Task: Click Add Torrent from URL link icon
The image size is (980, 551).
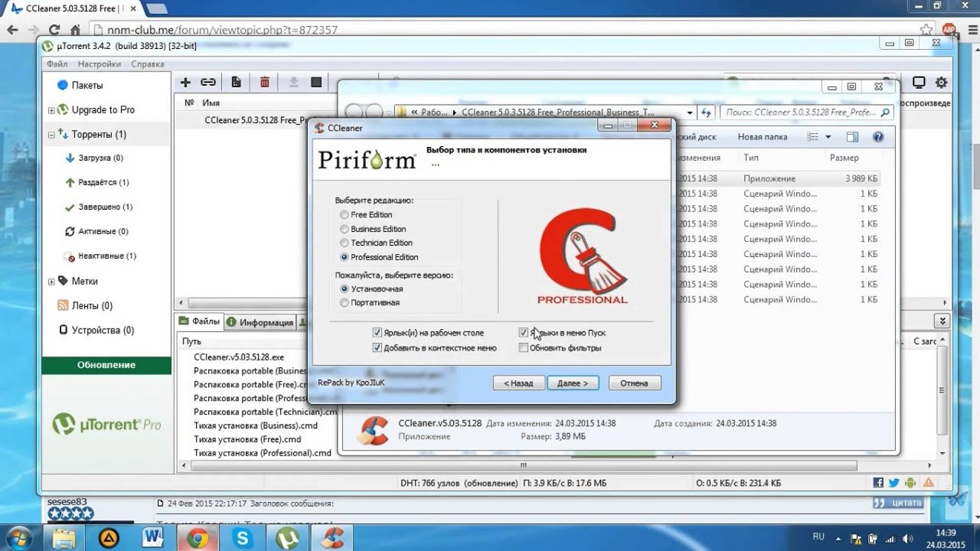Action: pos(207,82)
